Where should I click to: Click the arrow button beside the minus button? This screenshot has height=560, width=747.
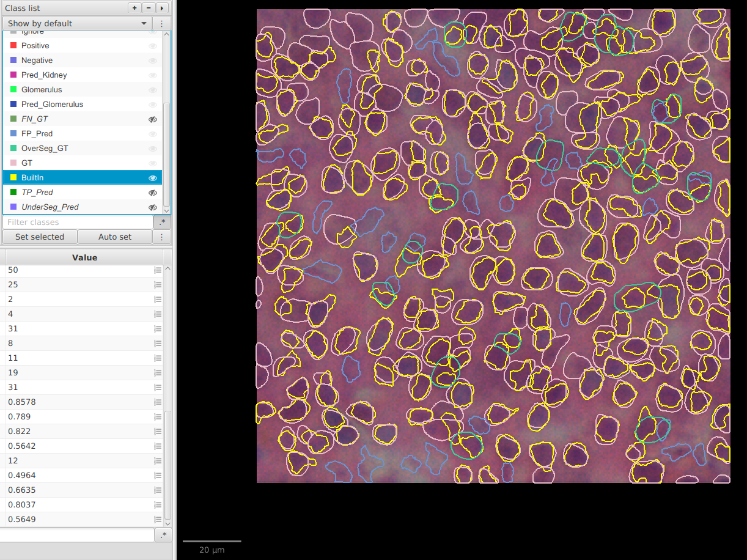point(162,8)
